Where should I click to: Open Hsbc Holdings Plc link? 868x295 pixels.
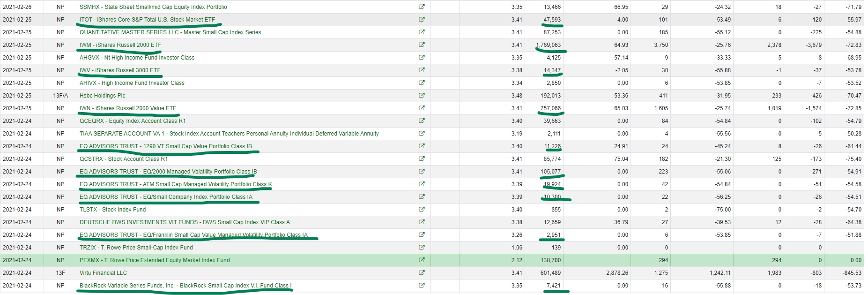[103, 96]
